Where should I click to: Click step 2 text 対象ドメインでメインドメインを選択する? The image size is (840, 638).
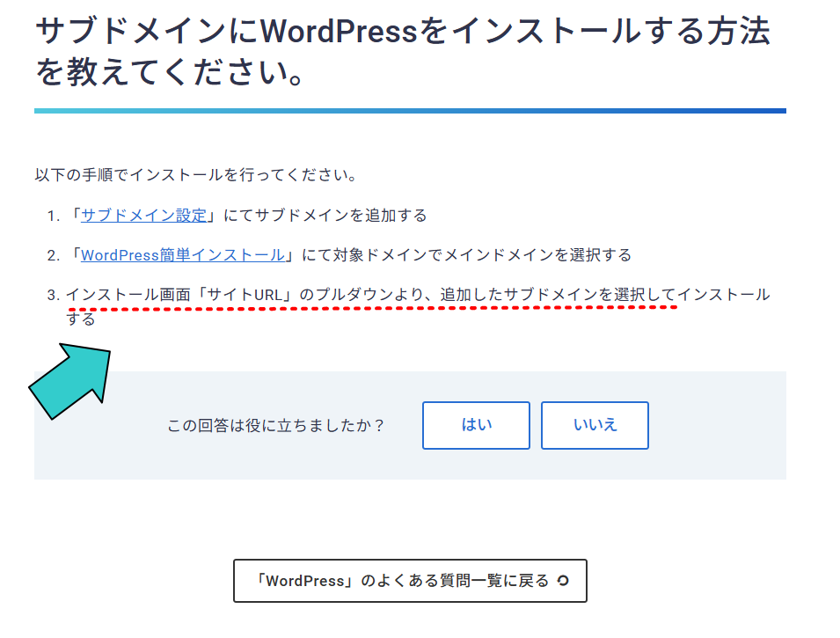tap(466, 255)
